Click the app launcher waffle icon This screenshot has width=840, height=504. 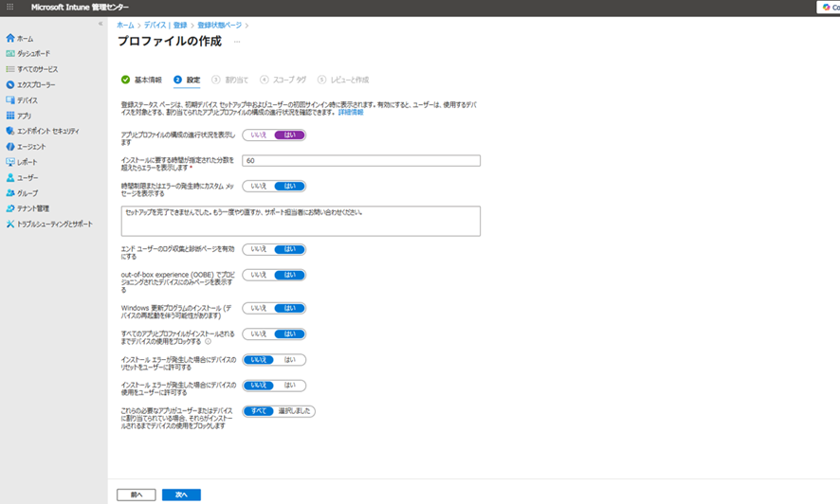tap(10, 7)
